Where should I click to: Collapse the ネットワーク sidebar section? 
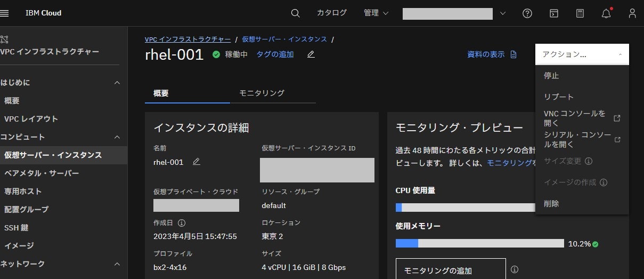pyautogui.click(x=117, y=264)
